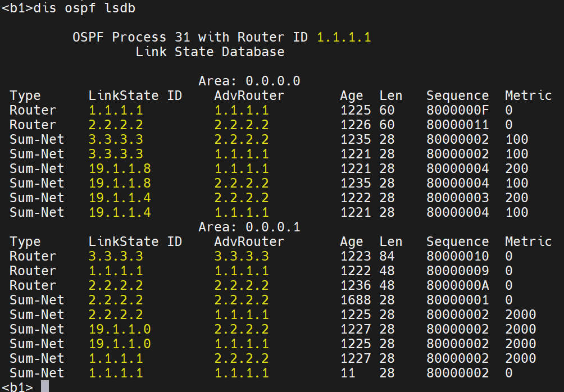Place the cursor at the bottom <b1> prompt

pos(45,386)
